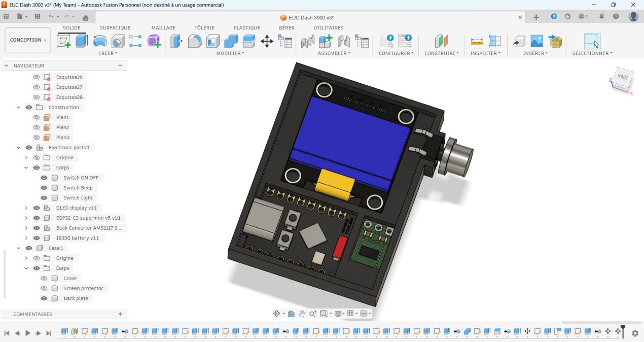Viewport: 644px width, 342px height.
Task: Click the Create Sketch tool icon
Action: pyautogui.click(x=64, y=41)
